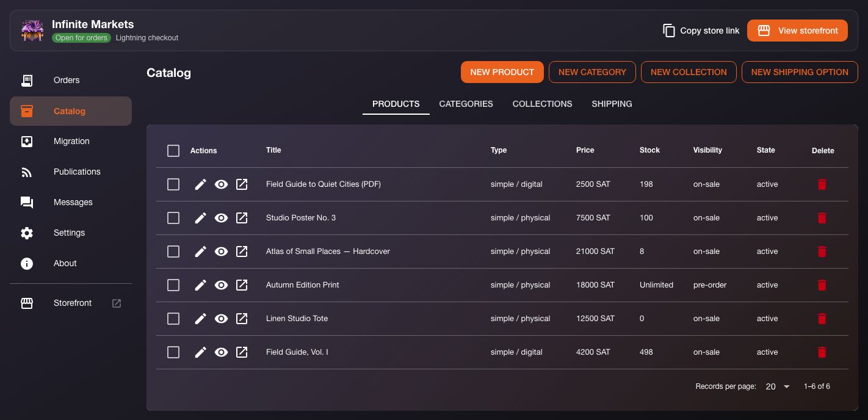
Task: Check the Studio Poster No. 3 row
Action: click(x=173, y=218)
